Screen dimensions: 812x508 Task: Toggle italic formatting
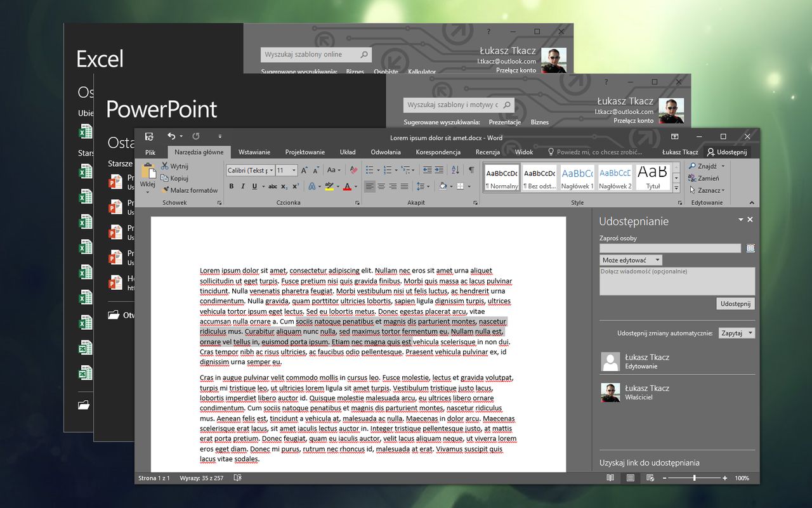[243, 186]
